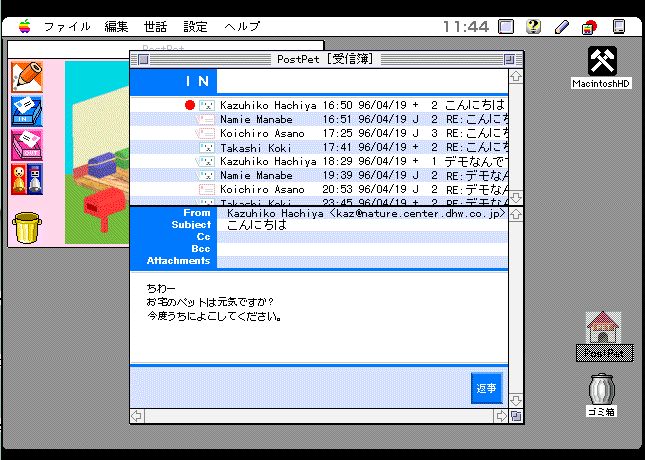The image size is (645, 460).
Task: Open the Apple menu
Action: pos(25,27)
